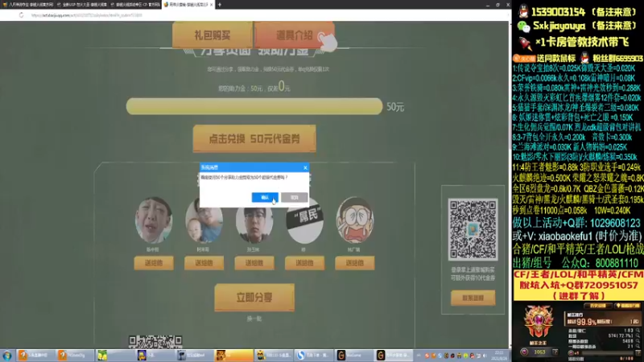
Task: Click the 做以上活动+Q群: 1029608123 text
Action: click(x=576, y=223)
